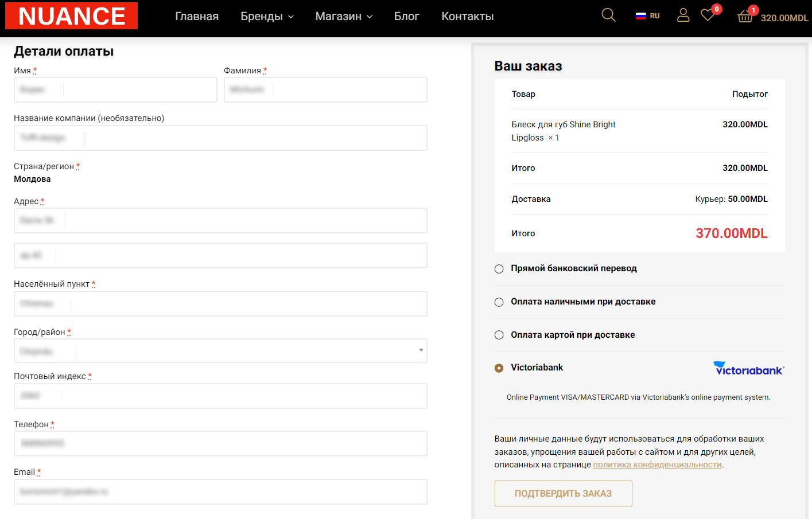The image size is (812, 519).
Task: Click the NUANCE logo
Action: pos(72,16)
